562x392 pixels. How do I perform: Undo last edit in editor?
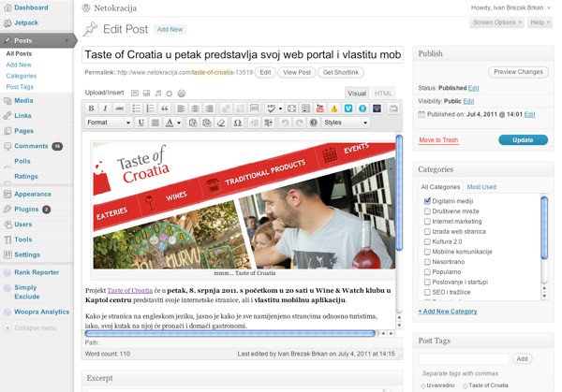[285, 123]
